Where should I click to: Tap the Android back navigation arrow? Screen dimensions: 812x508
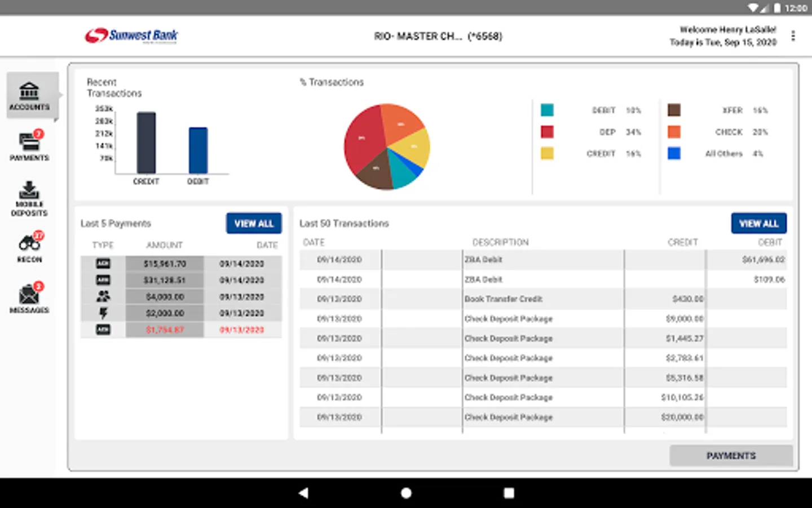(303, 493)
